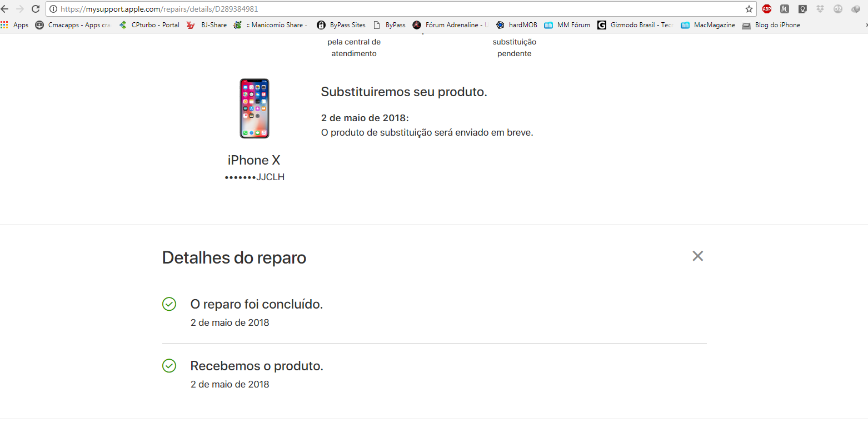Viewport: 868px width, 437px height.
Task: Bookmark this page with the star
Action: (749, 9)
